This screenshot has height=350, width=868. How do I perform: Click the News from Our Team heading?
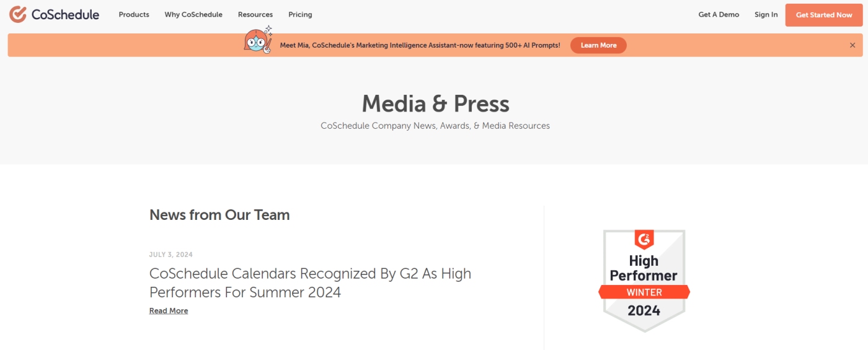coord(219,215)
